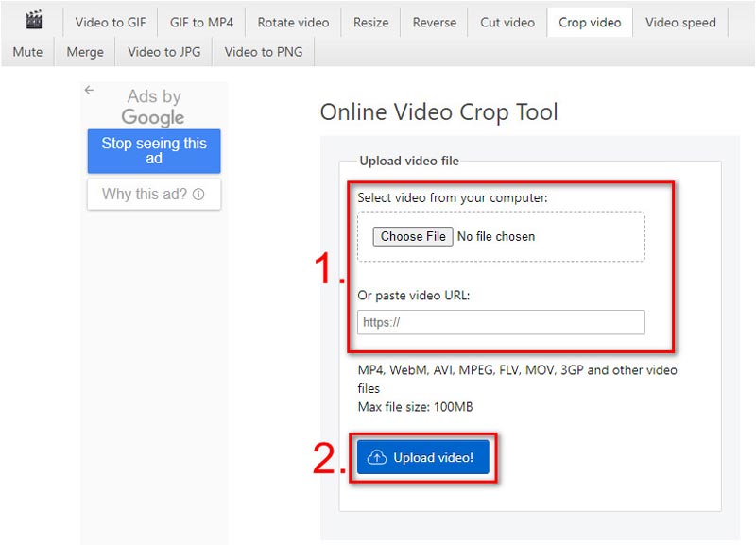Go to the Resize tab
This screenshot has width=756, height=545.
coord(370,22)
